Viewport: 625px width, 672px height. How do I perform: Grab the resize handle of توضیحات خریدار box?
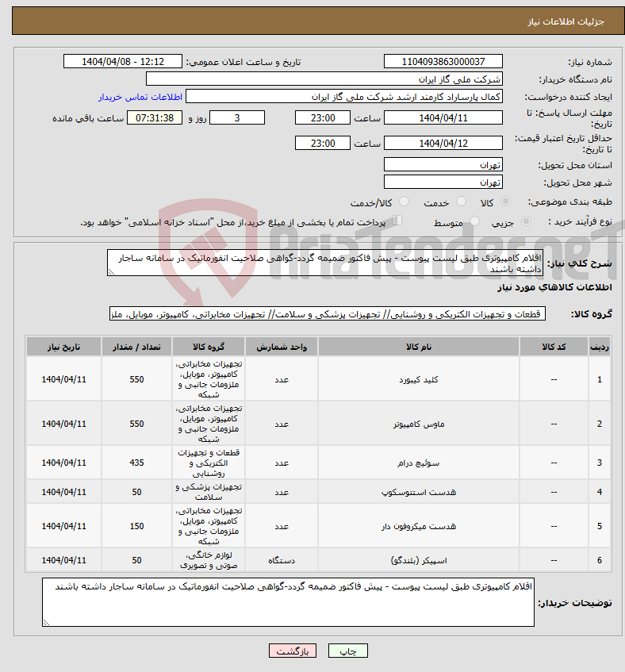pos(46,623)
